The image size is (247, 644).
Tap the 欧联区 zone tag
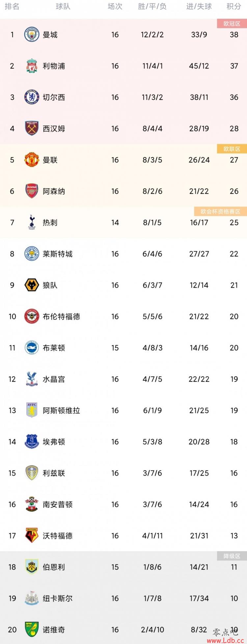pyautogui.click(x=232, y=149)
